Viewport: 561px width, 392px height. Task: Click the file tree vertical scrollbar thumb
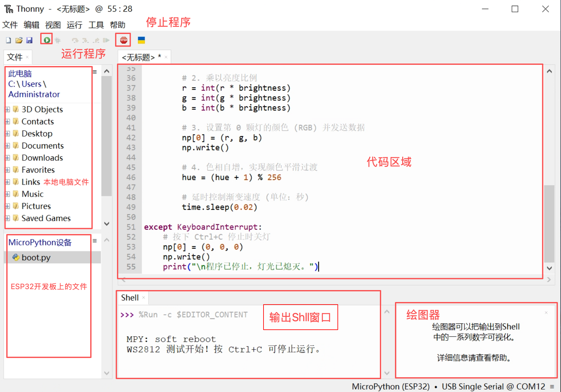(x=107, y=136)
